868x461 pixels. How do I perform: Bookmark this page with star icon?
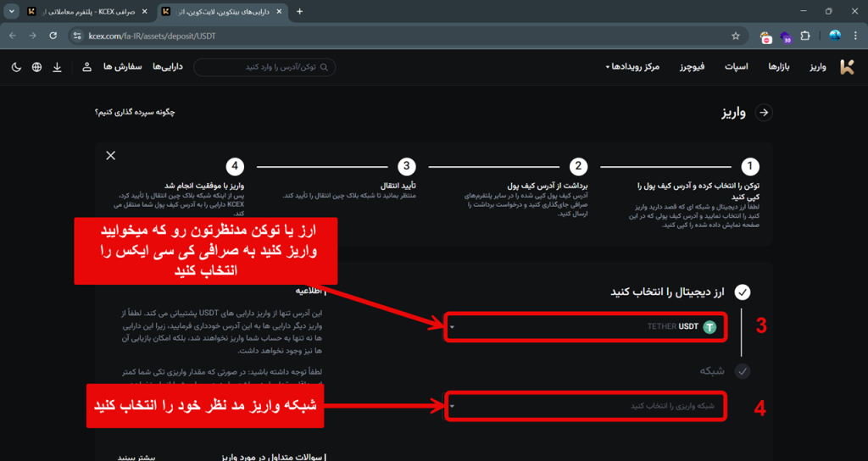point(736,36)
